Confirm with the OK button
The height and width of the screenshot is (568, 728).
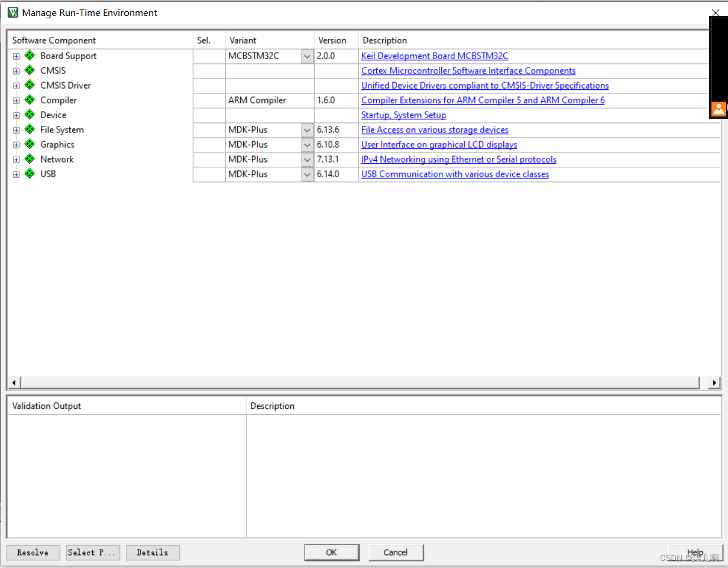[x=331, y=553]
